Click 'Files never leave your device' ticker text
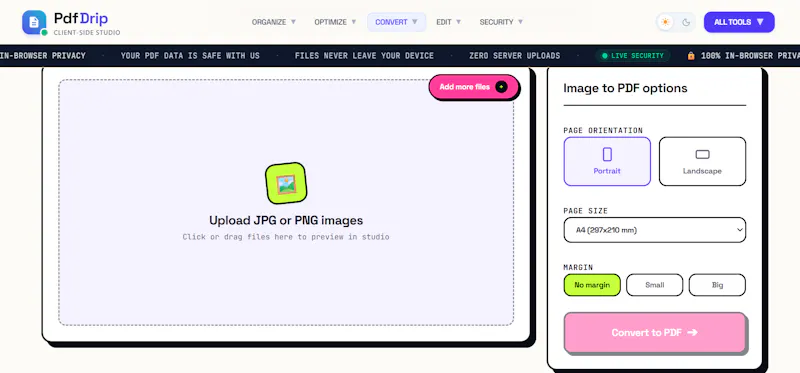This screenshot has height=373, width=800. click(x=364, y=56)
